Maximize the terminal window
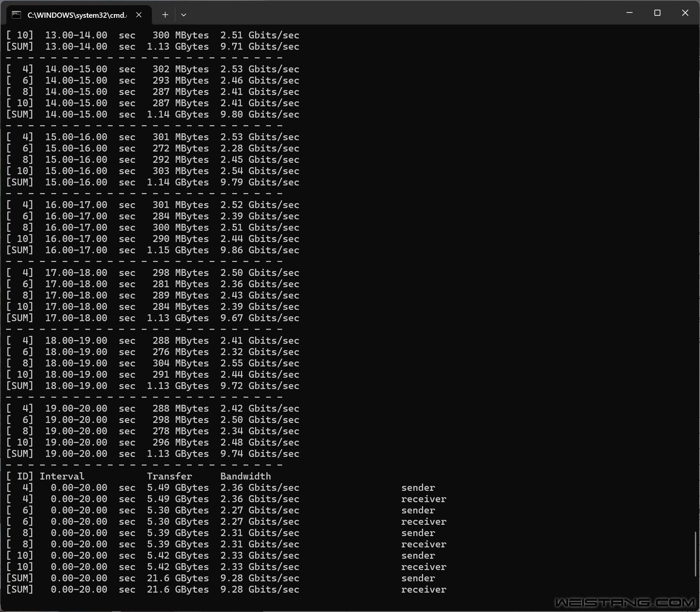Image resolution: width=700 pixels, height=612 pixels. click(x=657, y=13)
